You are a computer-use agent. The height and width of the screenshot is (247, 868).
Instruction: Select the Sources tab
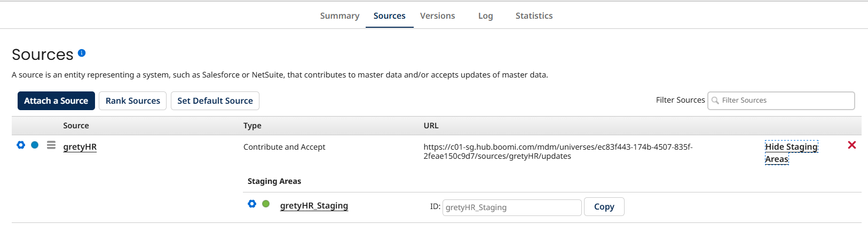pyautogui.click(x=389, y=16)
